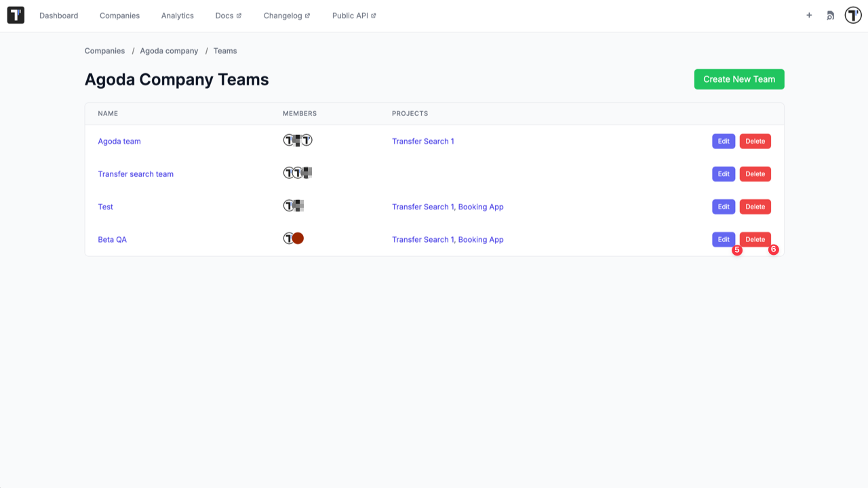868x488 pixels.
Task: Delete the Test team
Action: click(755, 206)
